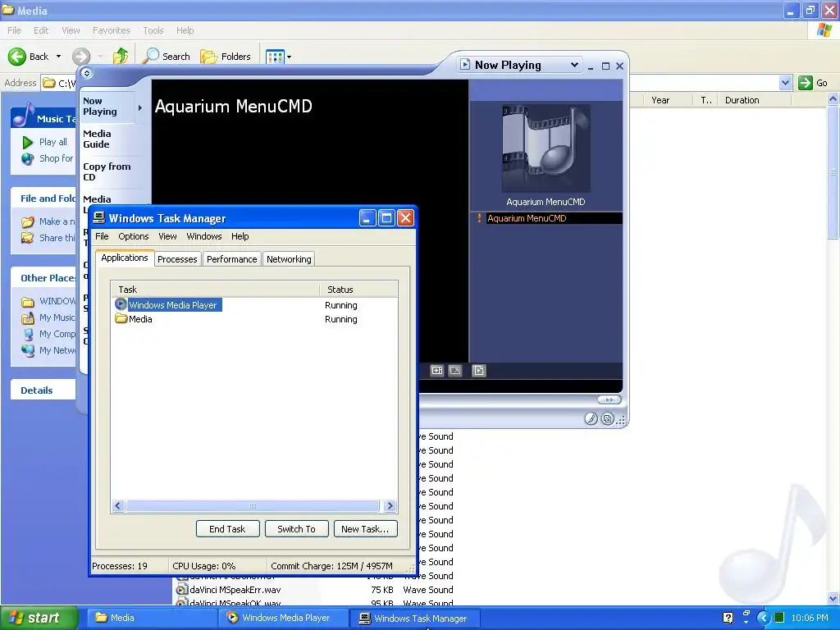
Task: Open the View menu in Task Manager
Action: tap(167, 236)
